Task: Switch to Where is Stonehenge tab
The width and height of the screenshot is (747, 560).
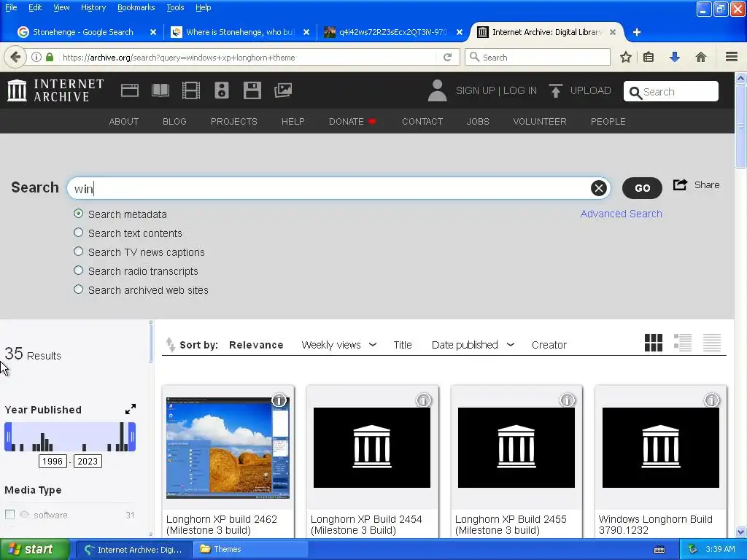Action: 241,32
